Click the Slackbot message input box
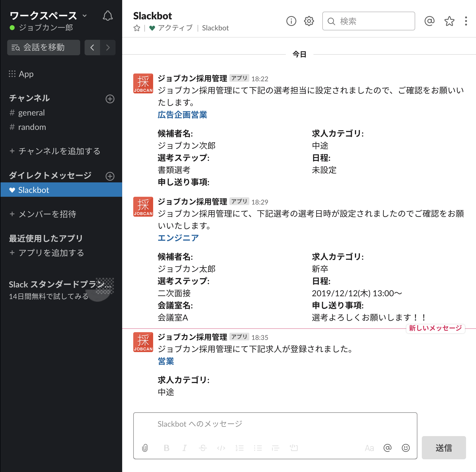The image size is (476, 472). point(275,424)
